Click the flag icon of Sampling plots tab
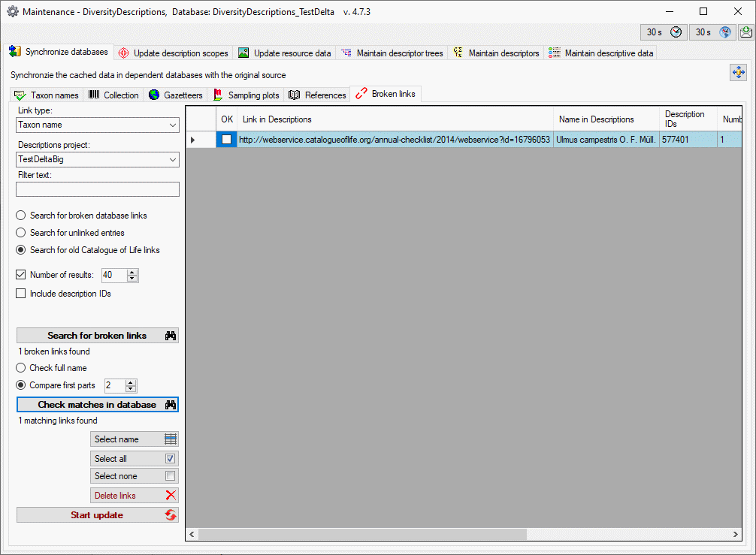The image size is (756, 555). coord(218,95)
